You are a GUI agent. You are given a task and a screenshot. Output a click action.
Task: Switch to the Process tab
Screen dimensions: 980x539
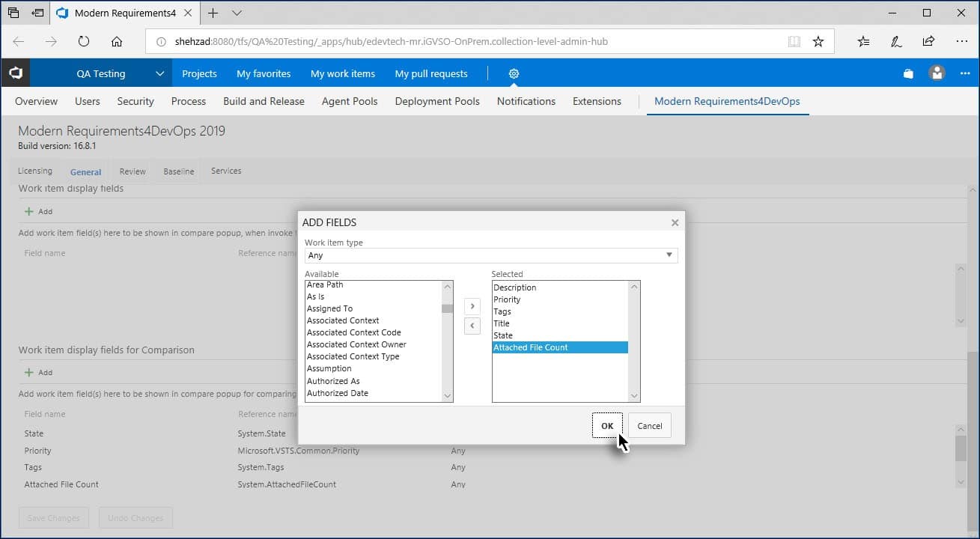tap(189, 101)
